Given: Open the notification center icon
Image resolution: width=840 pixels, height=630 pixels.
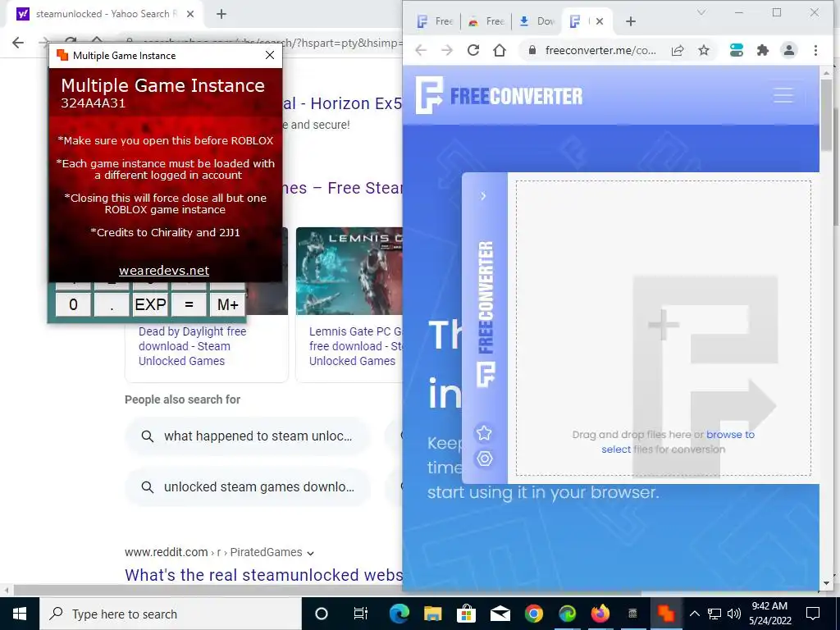Looking at the screenshot, I should coord(813,614).
